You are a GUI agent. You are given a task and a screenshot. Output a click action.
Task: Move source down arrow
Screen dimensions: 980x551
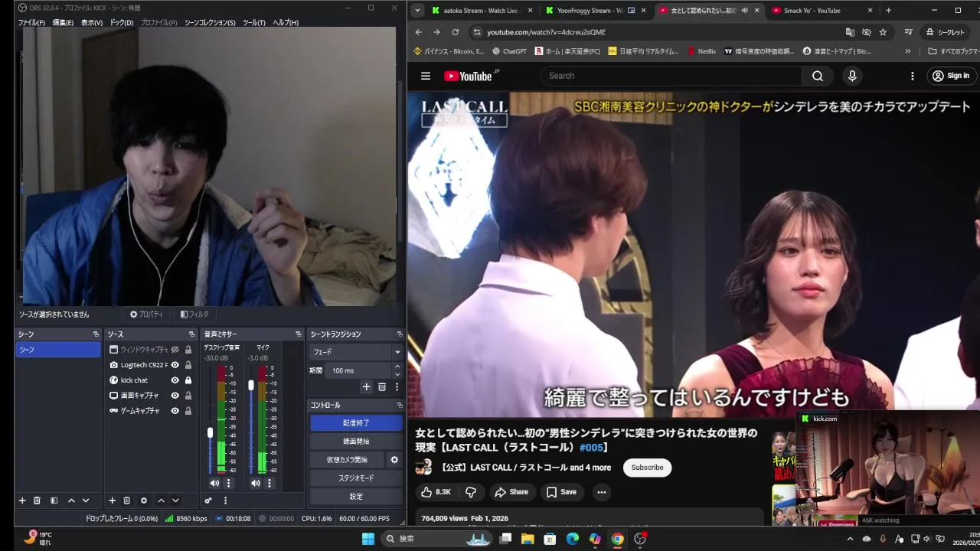pyautogui.click(x=175, y=500)
